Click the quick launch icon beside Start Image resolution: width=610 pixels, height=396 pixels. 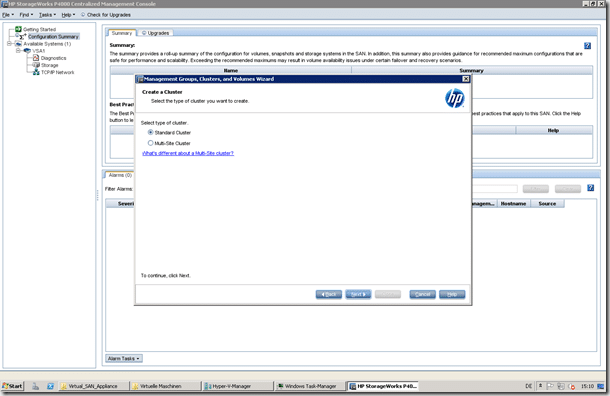pyautogui.click(x=35, y=386)
